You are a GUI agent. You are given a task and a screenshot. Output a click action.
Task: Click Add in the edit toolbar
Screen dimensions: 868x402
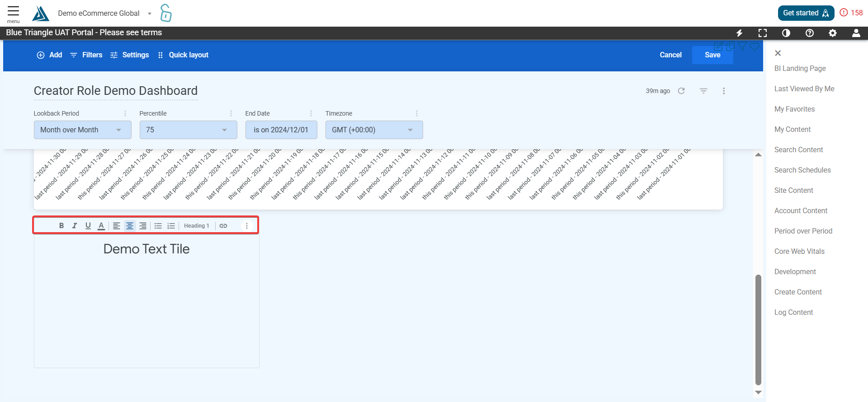[49, 55]
